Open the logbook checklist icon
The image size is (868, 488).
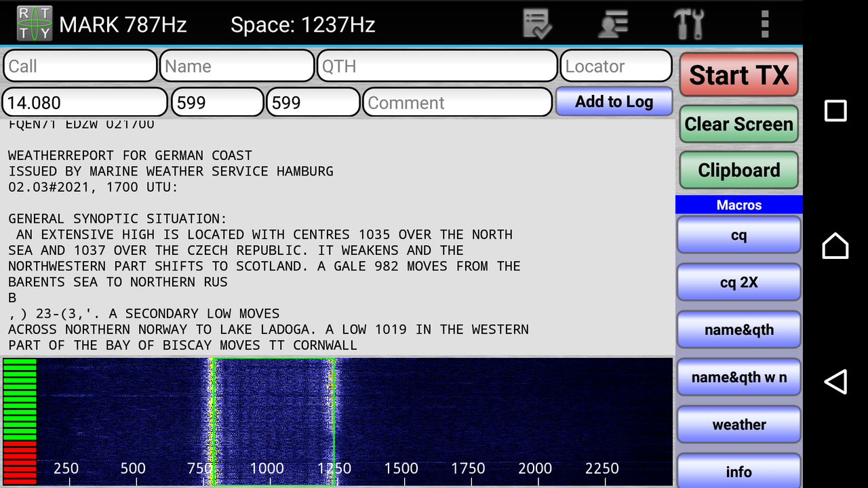click(x=537, y=24)
